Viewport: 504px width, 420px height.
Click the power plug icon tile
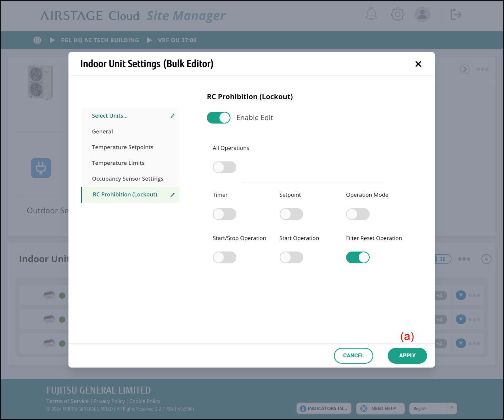[41, 168]
